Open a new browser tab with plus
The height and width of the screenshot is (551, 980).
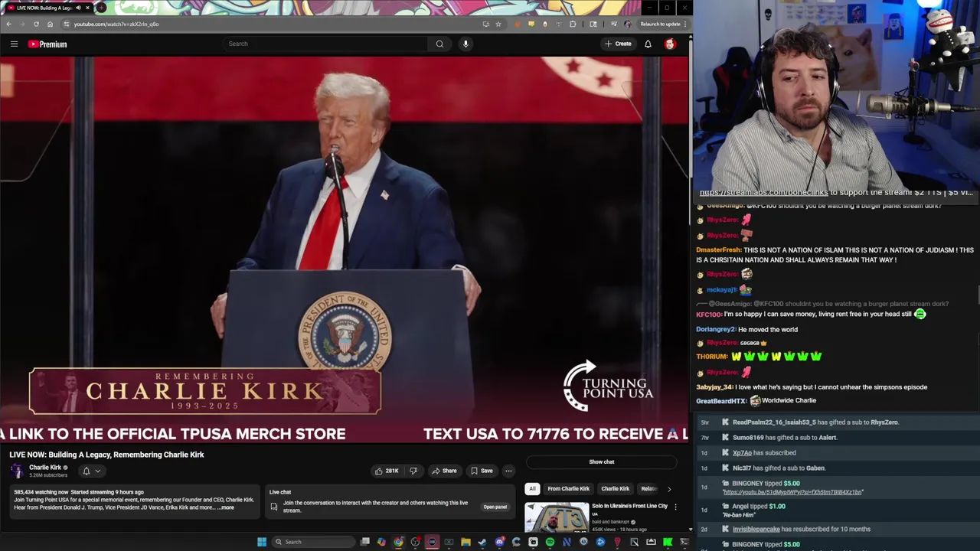(x=100, y=8)
